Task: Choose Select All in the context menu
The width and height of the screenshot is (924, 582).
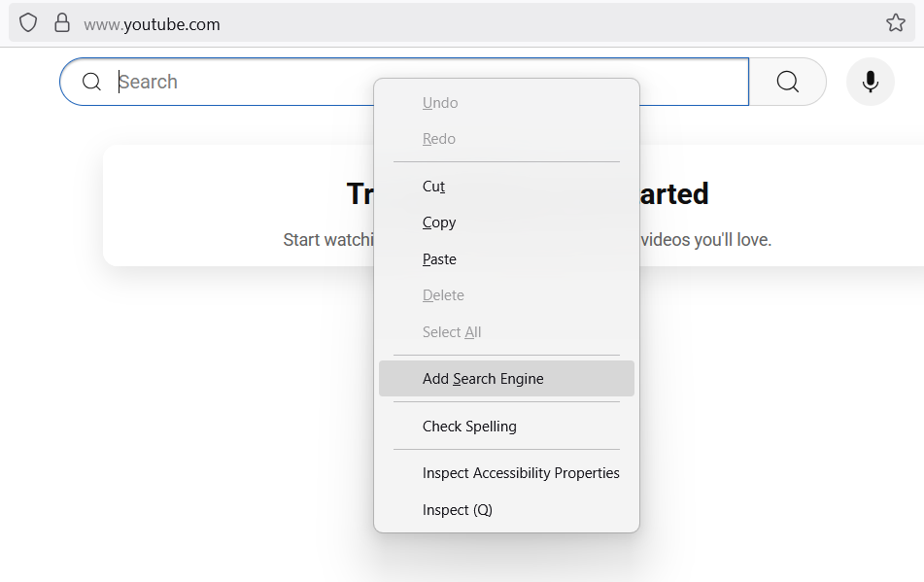Action: pyautogui.click(x=451, y=331)
